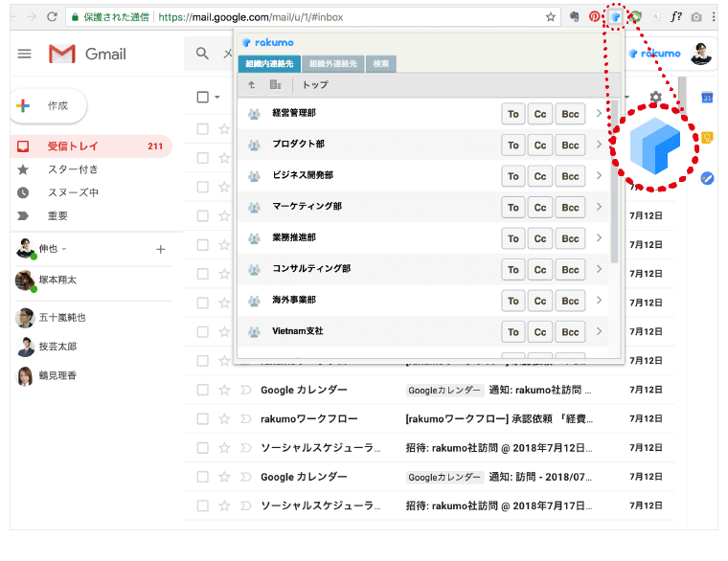
Task: Select checkbox of 通知: rakumo社訪問 email
Action: (x=203, y=390)
